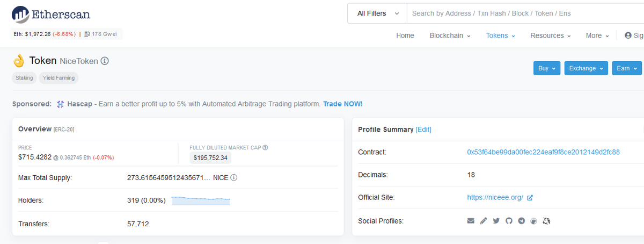Click the 57,712 transfers value

(x=138, y=224)
